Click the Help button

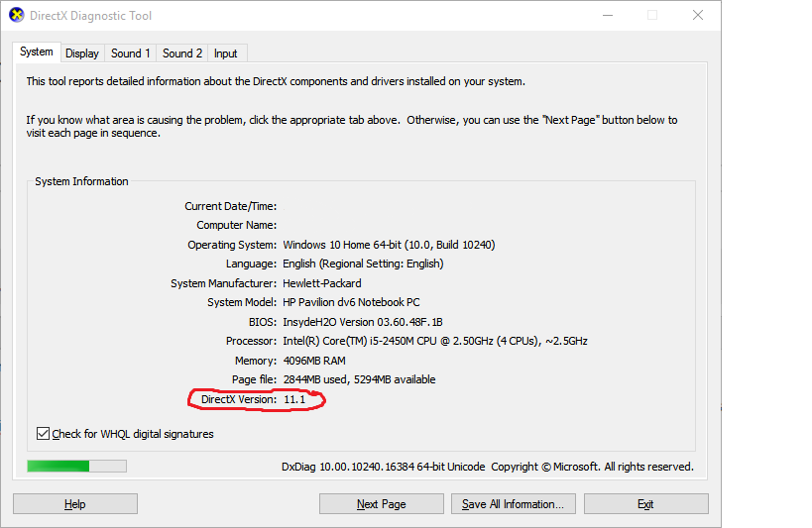tap(75, 503)
